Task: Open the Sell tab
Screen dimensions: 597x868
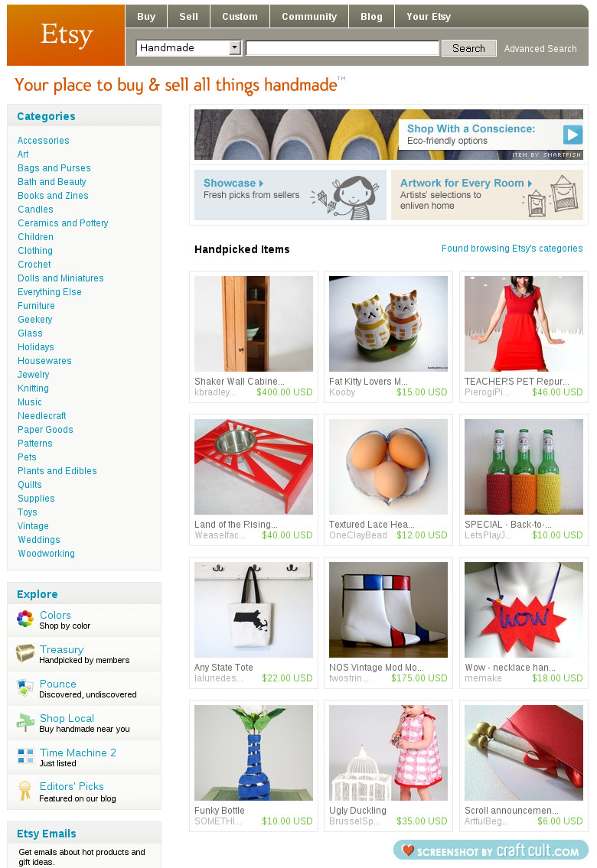Action: (188, 17)
